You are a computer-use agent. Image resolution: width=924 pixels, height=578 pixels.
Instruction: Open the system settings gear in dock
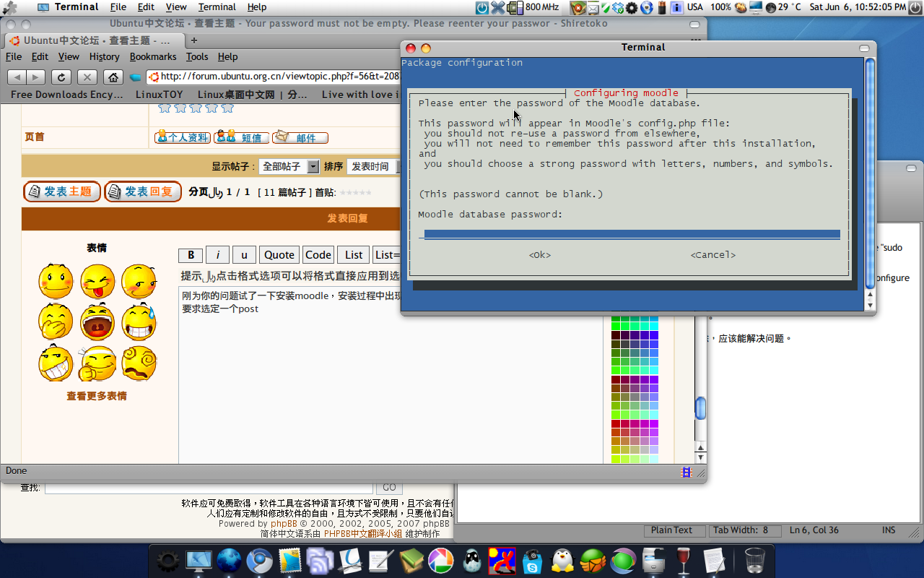[x=167, y=561]
